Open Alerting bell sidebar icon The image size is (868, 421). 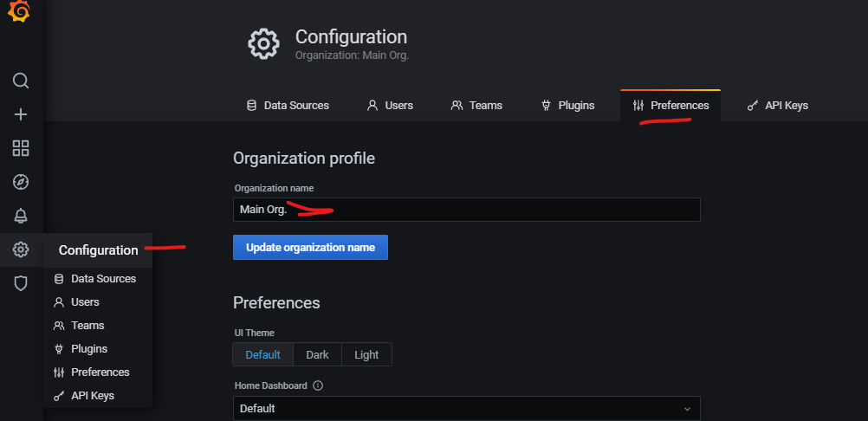click(21, 216)
